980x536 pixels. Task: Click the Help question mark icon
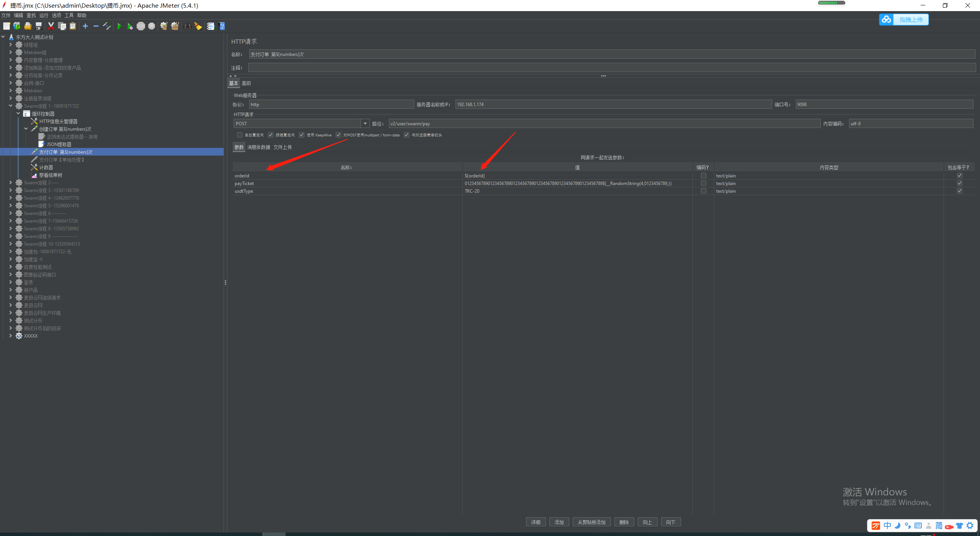tap(222, 26)
